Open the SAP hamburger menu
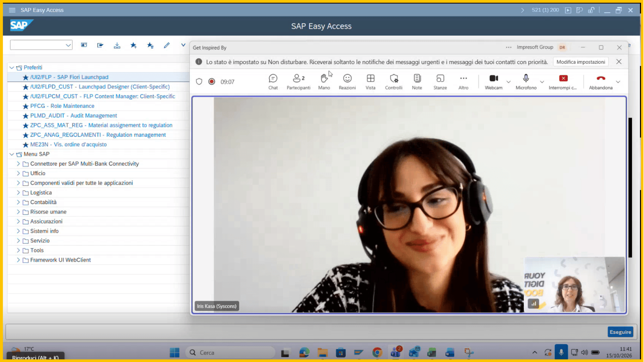The height and width of the screenshot is (362, 644). (12, 10)
